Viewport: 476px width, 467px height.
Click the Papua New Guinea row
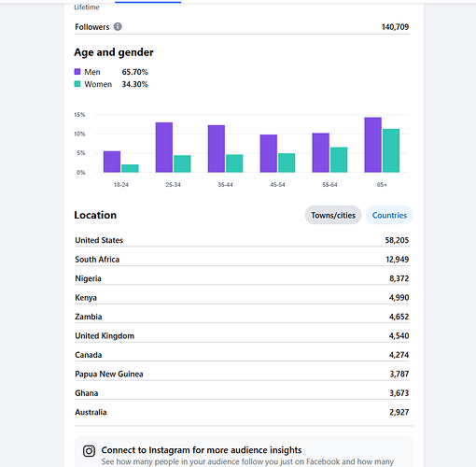[242, 374]
